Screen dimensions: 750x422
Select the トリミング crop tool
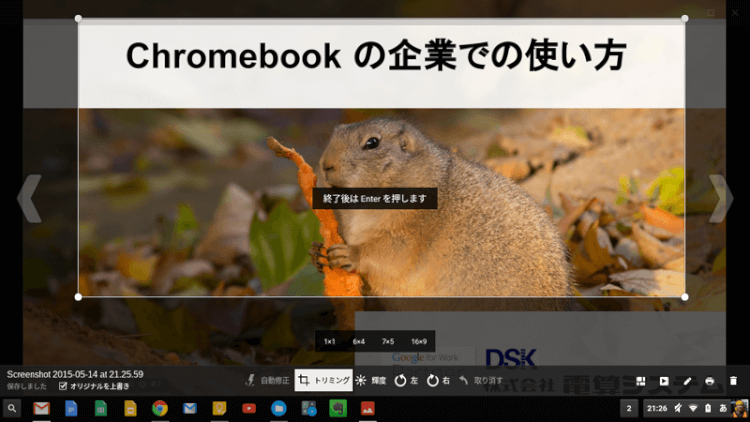(323, 381)
